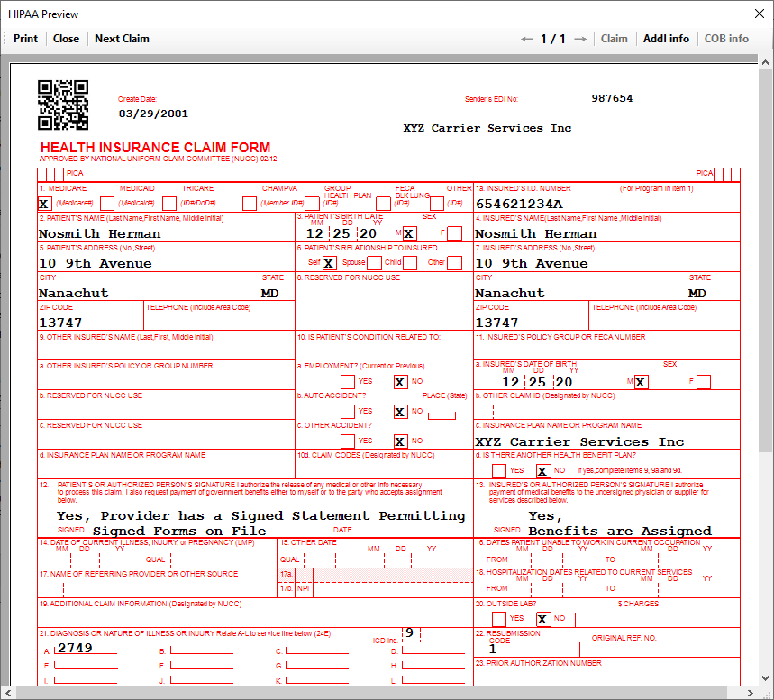Viewport: 774px width, 700px height.
Task: Click insured's ID number 654621234A
Action: click(519, 204)
